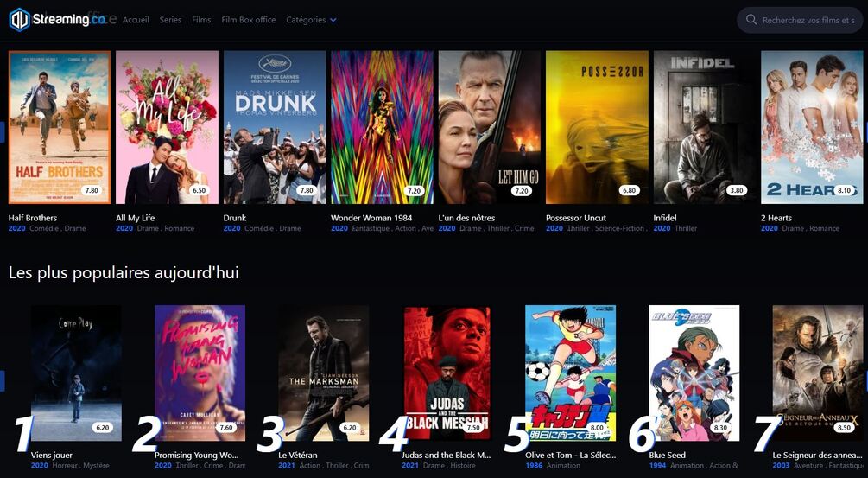868x478 pixels.
Task: Open the Accueil menu item
Action: 136,20
